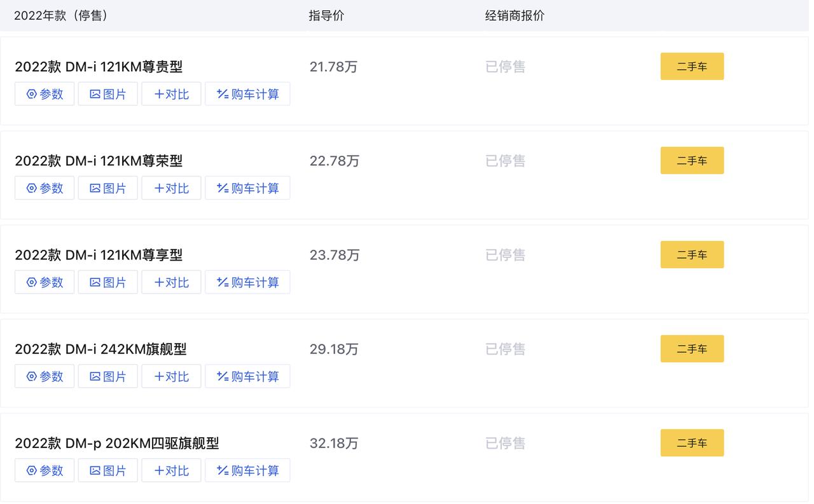
Task: Open 购车计算 for DM-i 121KM尊荣型
Action: click(x=247, y=188)
